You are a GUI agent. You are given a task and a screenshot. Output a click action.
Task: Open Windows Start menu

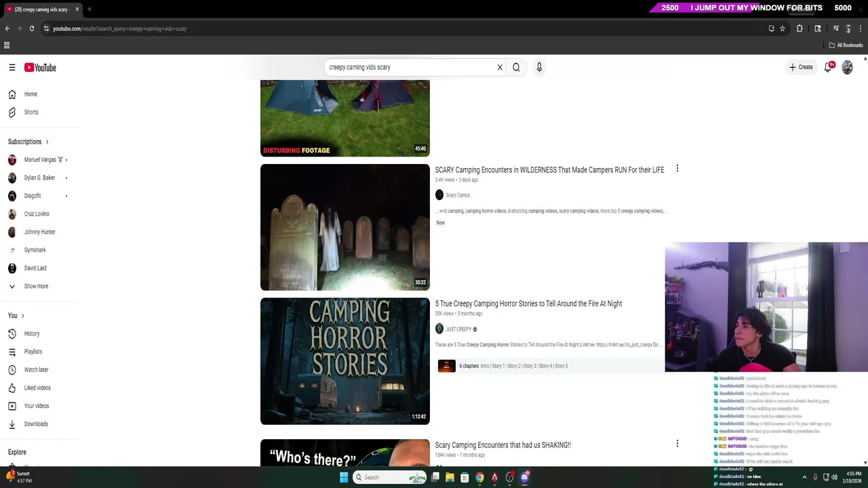(x=344, y=477)
